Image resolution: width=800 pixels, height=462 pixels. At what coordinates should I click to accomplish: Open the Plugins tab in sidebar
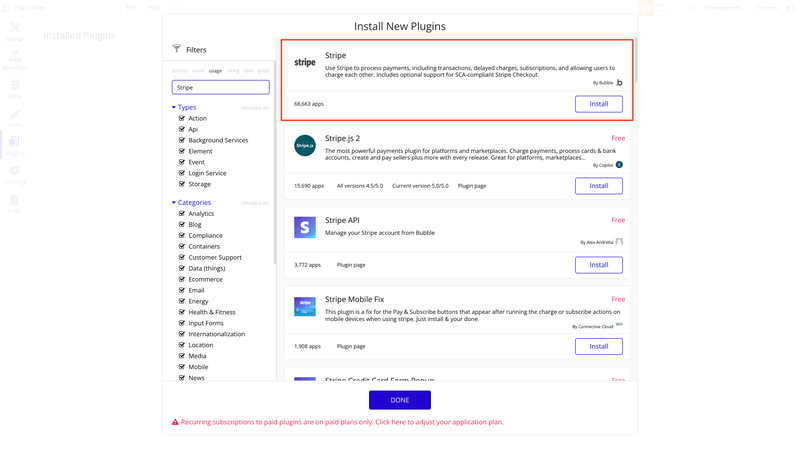15,146
